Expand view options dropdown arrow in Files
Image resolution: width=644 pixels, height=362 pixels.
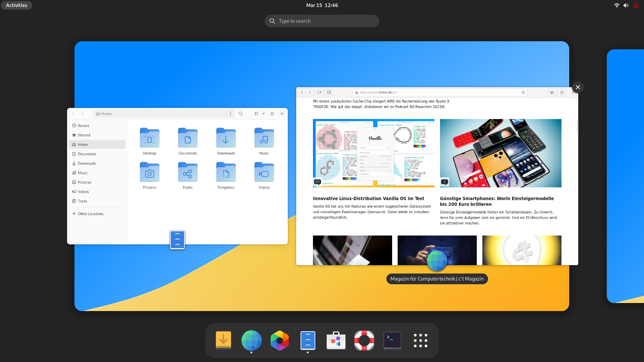pyautogui.click(x=264, y=114)
